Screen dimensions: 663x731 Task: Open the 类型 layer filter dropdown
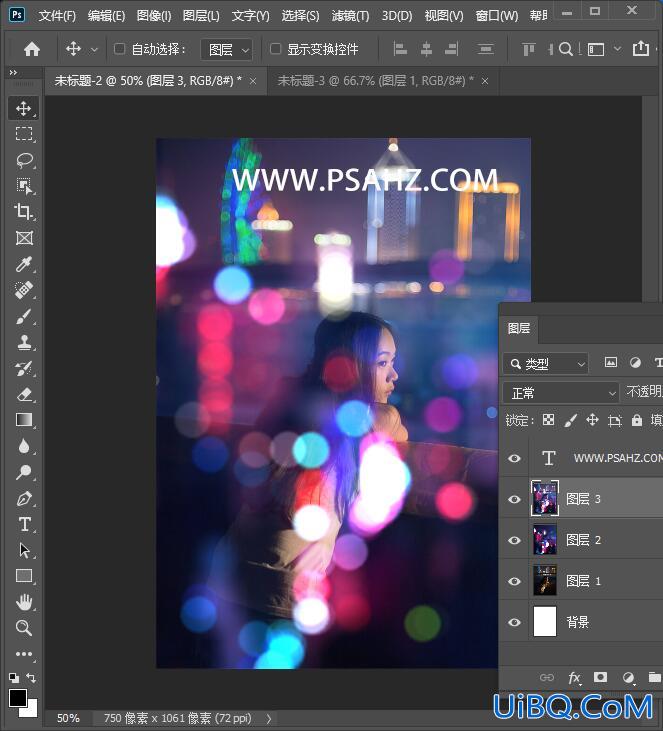tap(546, 364)
